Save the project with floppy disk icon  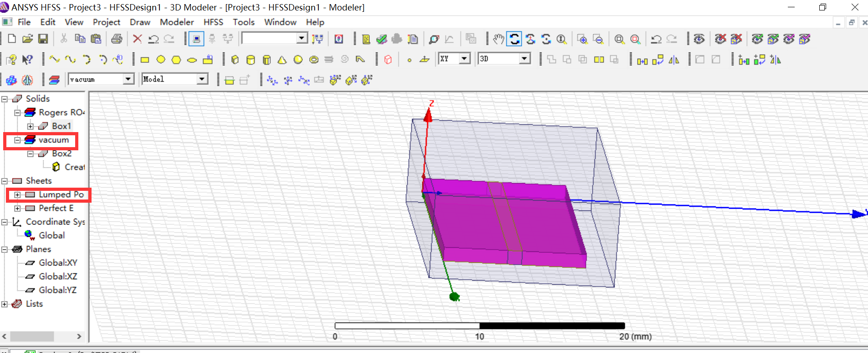coord(43,39)
